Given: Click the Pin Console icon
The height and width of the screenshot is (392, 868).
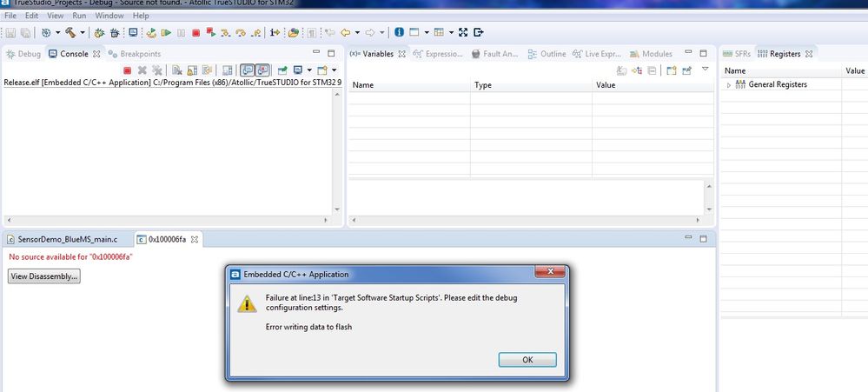Looking at the screenshot, I should [282, 70].
